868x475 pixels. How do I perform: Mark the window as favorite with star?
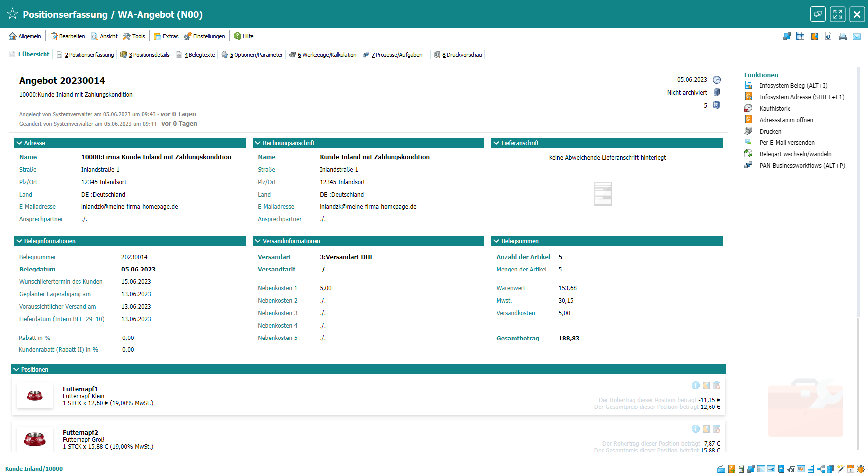[x=12, y=14]
